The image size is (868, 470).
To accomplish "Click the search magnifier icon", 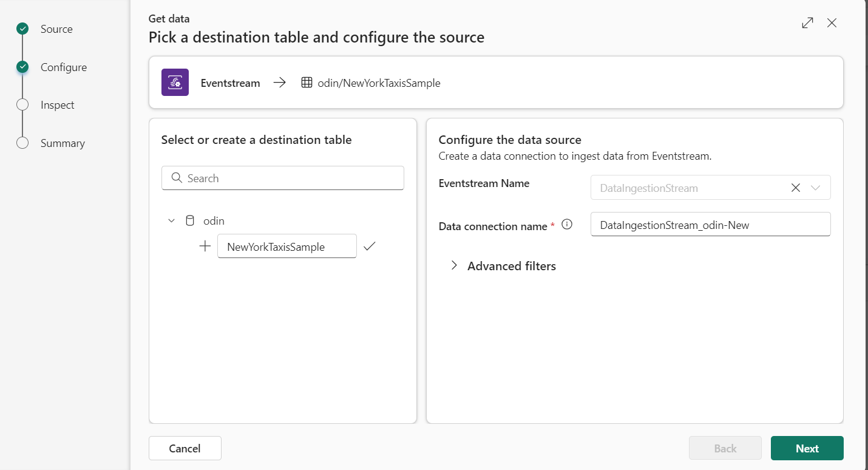I will (x=177, y=178).
